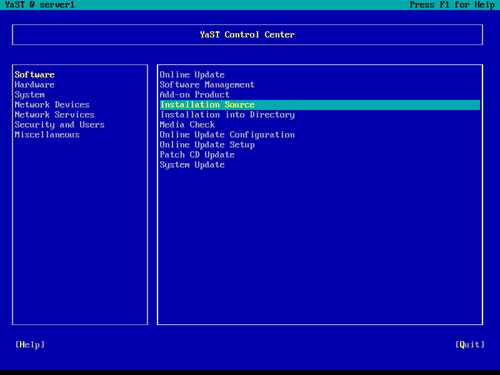
Task: Click the [Quit] button
Action: tap(470, 345)
